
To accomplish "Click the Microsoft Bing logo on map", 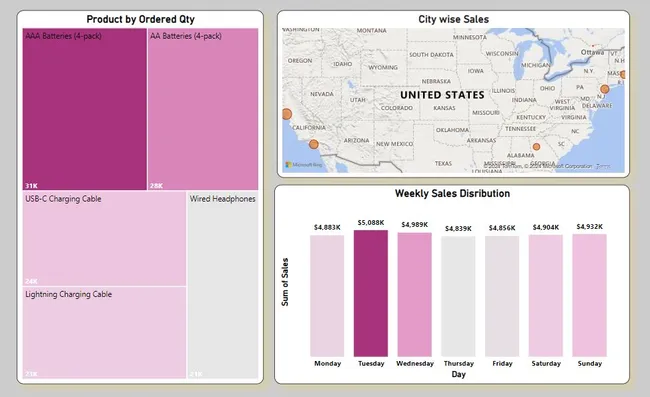I will 304,165.
